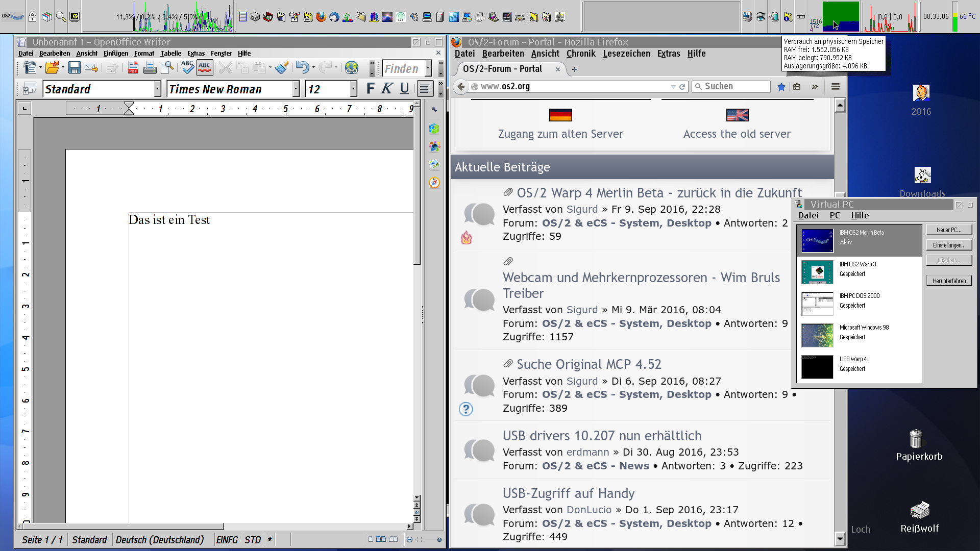Screen dimensions: 980x551
Task: Open a new Firefox tab with plus
Action: click(x=575, y=69)
